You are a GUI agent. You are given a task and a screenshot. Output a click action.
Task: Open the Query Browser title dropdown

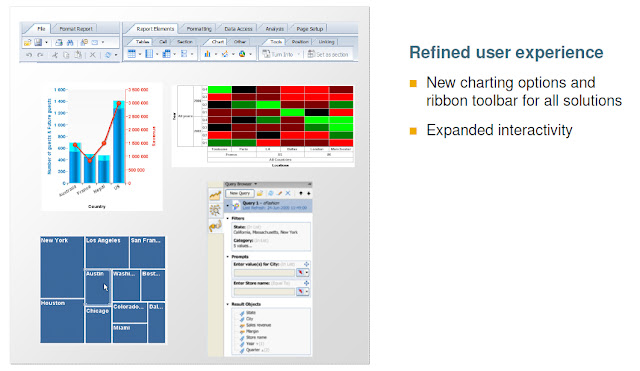[256, 184]
